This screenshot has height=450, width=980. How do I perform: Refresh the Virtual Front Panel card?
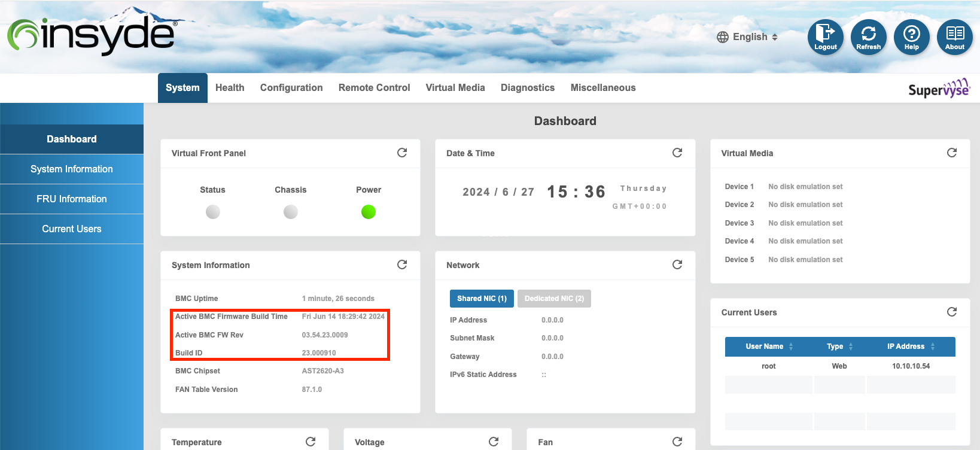402,153
